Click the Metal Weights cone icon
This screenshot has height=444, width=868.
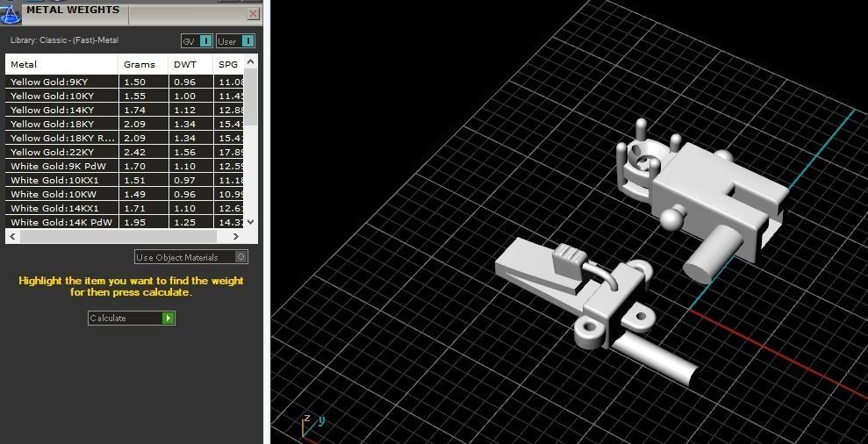[x=10, y=13]
